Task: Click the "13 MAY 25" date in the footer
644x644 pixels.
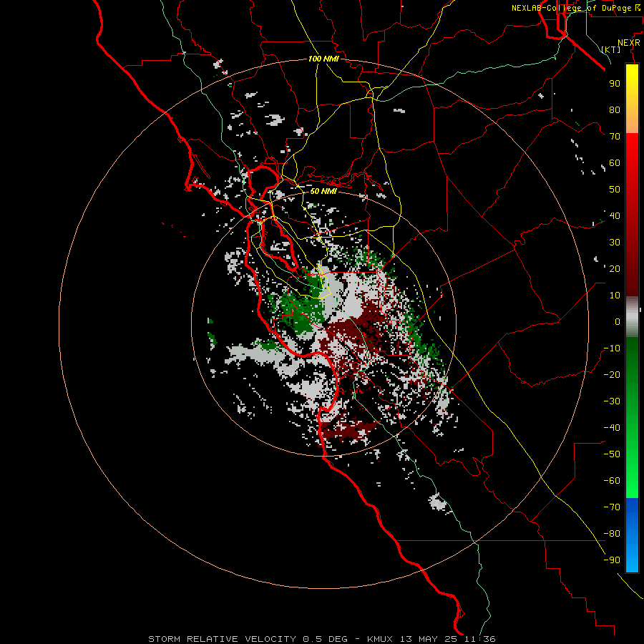Action: click(429, 639)
